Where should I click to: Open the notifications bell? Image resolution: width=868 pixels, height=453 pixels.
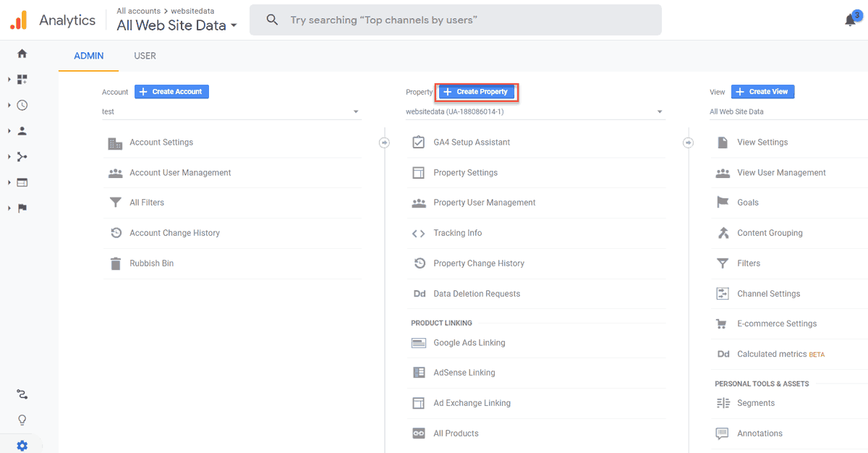(x=851, y=20)
